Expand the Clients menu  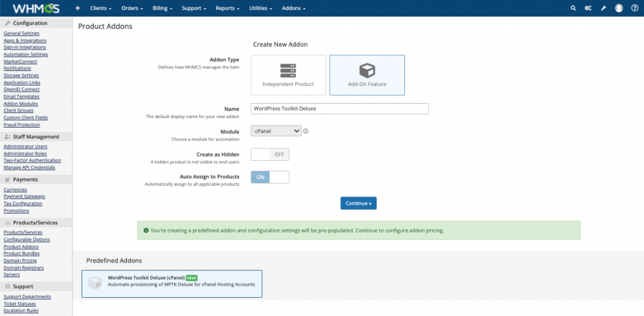(x=101, y=8)
